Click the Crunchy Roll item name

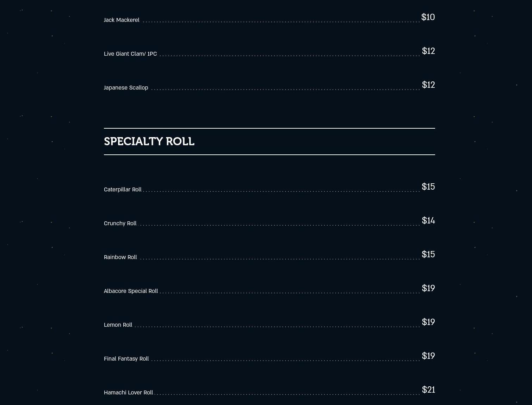(x=120, y=223)
